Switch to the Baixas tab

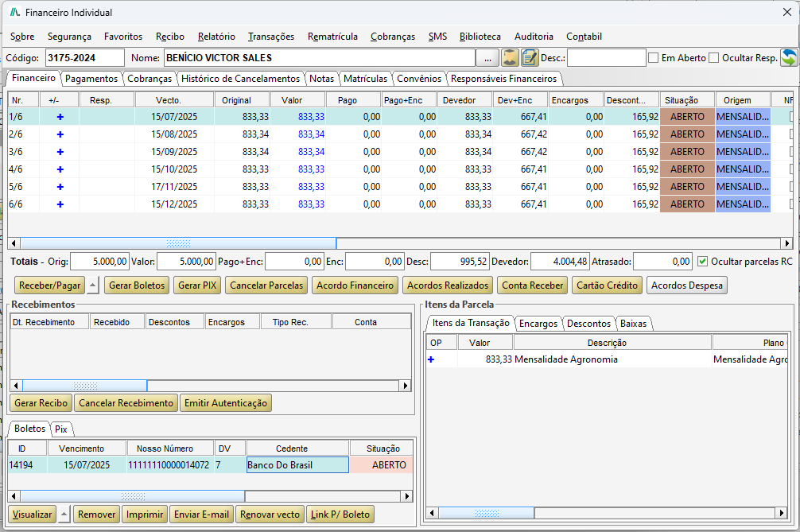click(x=633, y=324)
